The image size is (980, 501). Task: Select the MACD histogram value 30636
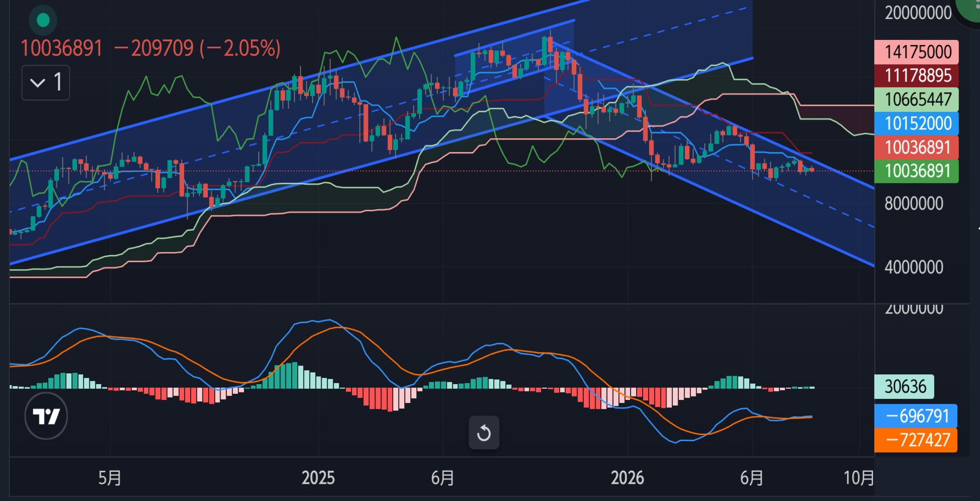tap(904, 387)
